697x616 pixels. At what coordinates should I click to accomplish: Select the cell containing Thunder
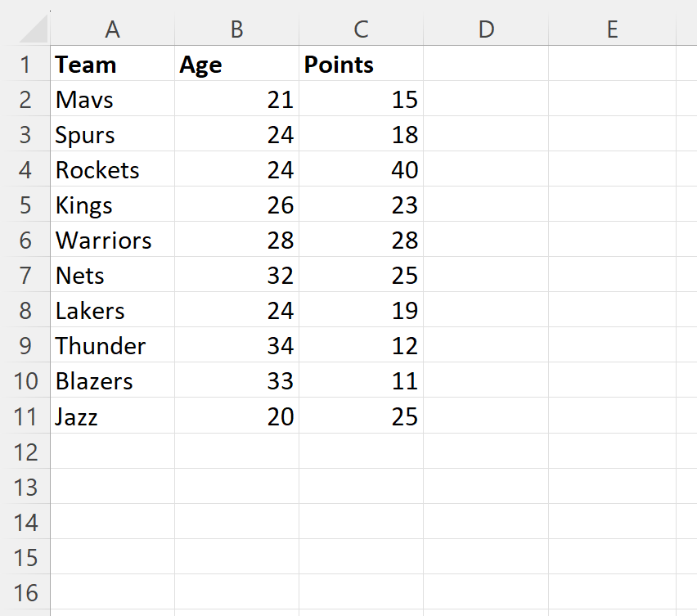[x=112, y=345]
